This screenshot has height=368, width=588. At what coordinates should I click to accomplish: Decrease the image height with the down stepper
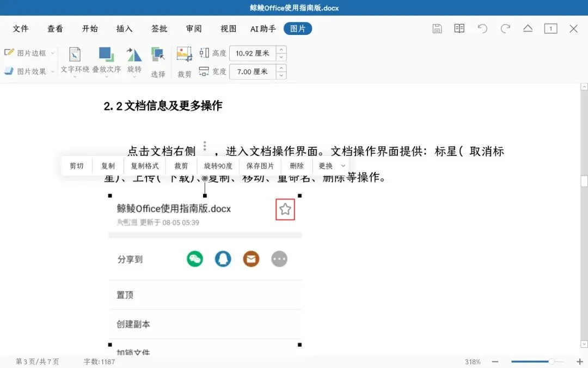[281, 57]
